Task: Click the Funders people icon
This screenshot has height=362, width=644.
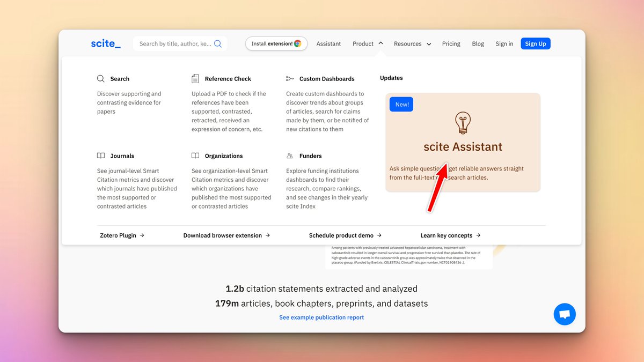Action: click(x=290, y=156)
